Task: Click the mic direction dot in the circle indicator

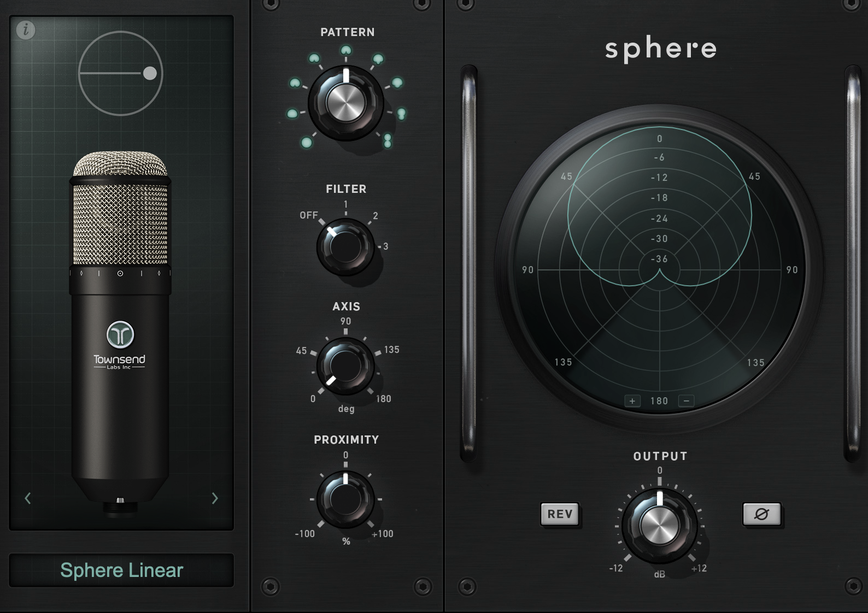Action: tap(150, 73)
